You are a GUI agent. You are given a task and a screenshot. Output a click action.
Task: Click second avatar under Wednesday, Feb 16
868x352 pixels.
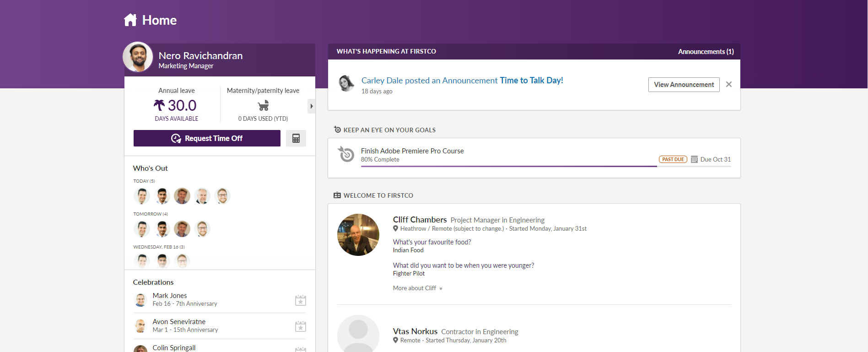click(162, 261)
